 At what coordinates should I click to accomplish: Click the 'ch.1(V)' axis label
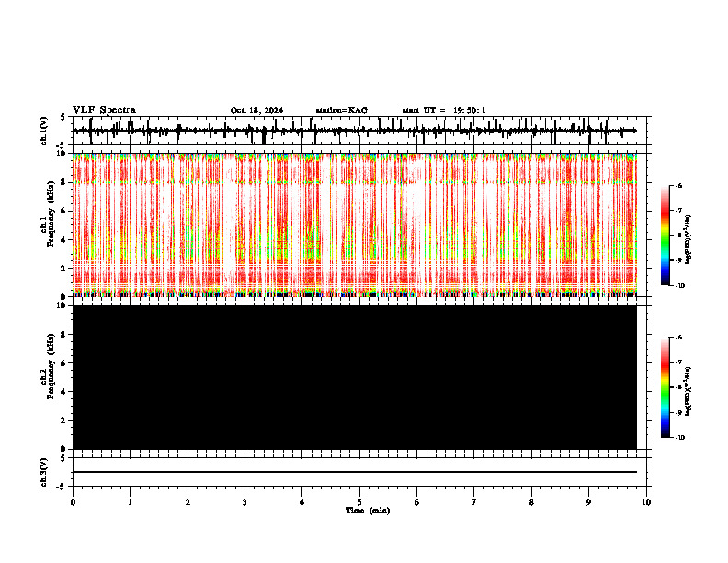pyautogui.click(x=44, y=131)
